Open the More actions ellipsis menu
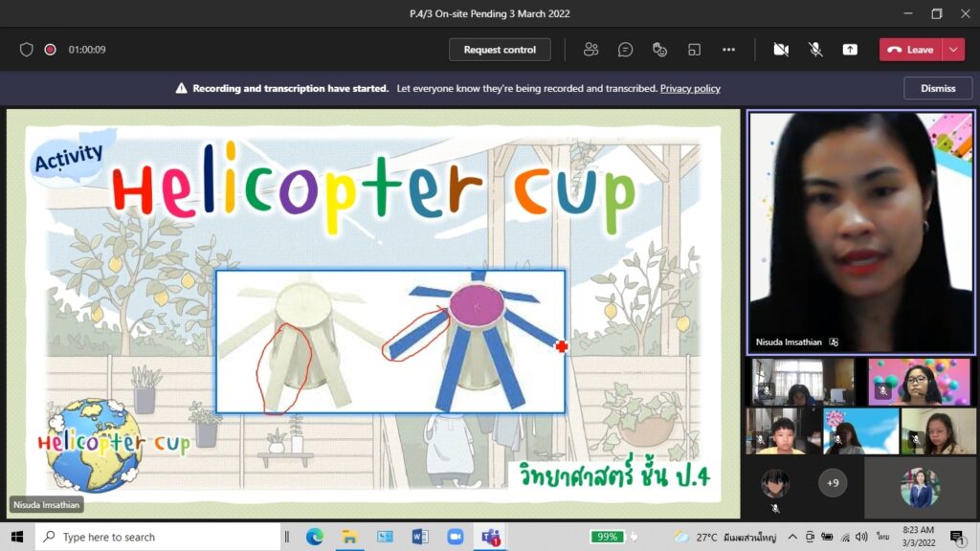The height and width of the screenshot is (551, 980). point(728,50)
